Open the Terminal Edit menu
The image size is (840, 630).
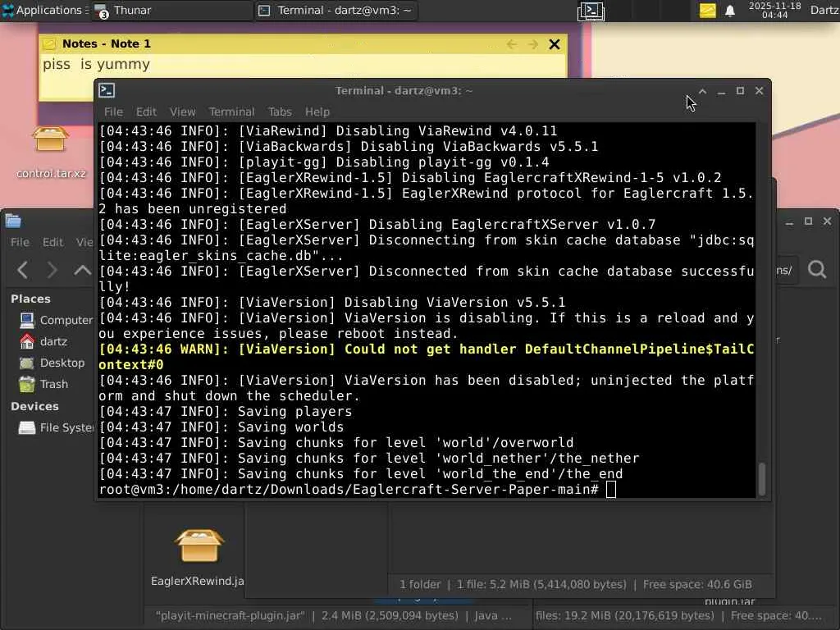click(x=146, y=112)
